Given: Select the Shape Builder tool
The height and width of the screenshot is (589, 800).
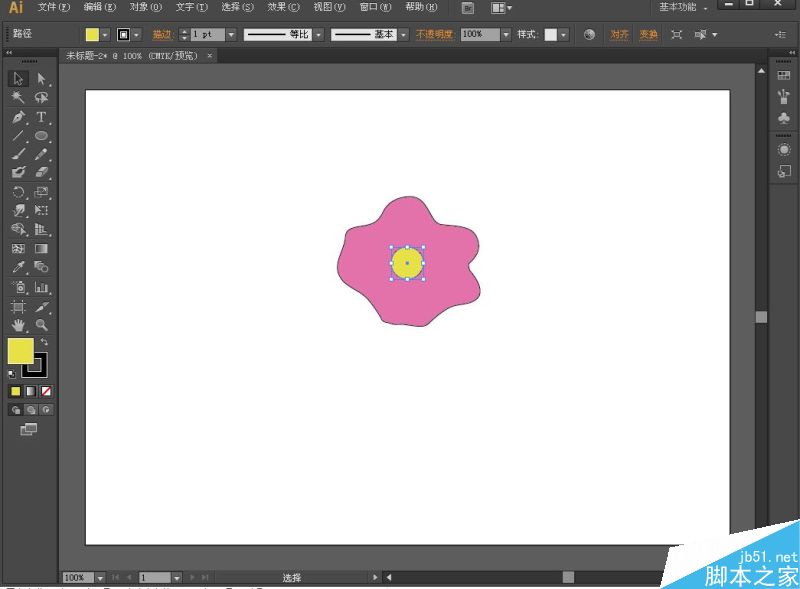Looking at the screenshot, I should 18,229.
